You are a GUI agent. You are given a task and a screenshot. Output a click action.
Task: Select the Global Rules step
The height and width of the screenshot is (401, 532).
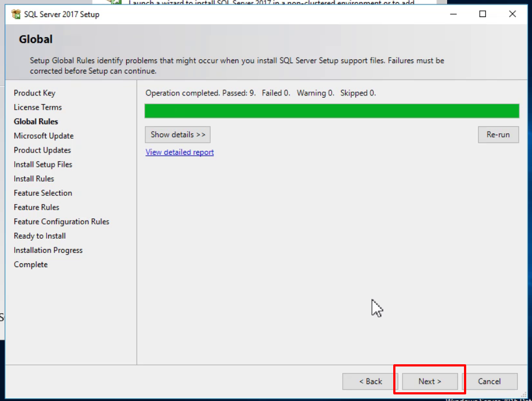tap(36, 121)
